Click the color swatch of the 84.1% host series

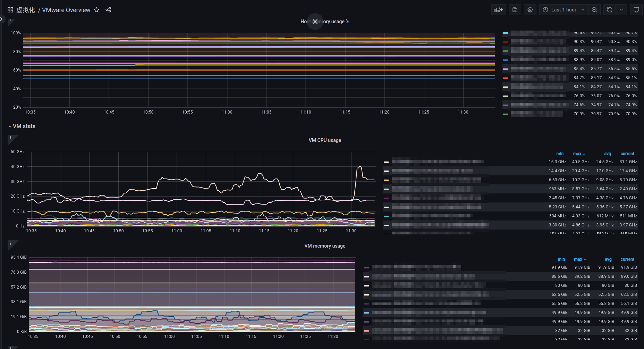pos(506,87)
